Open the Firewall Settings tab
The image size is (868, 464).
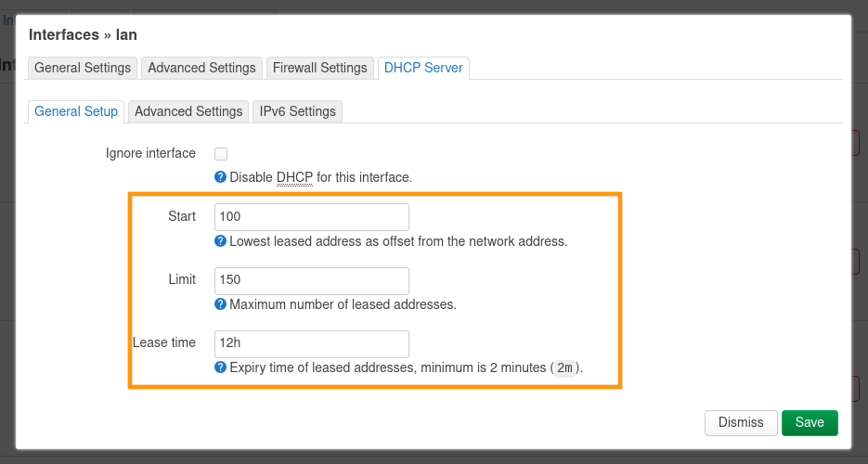tap(319, 68)
